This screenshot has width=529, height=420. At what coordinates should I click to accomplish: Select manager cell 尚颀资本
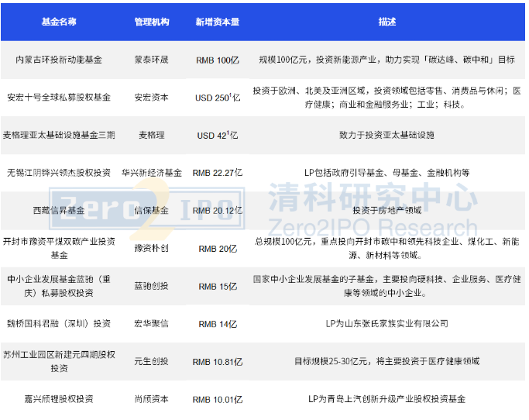(x=152, y=399)
